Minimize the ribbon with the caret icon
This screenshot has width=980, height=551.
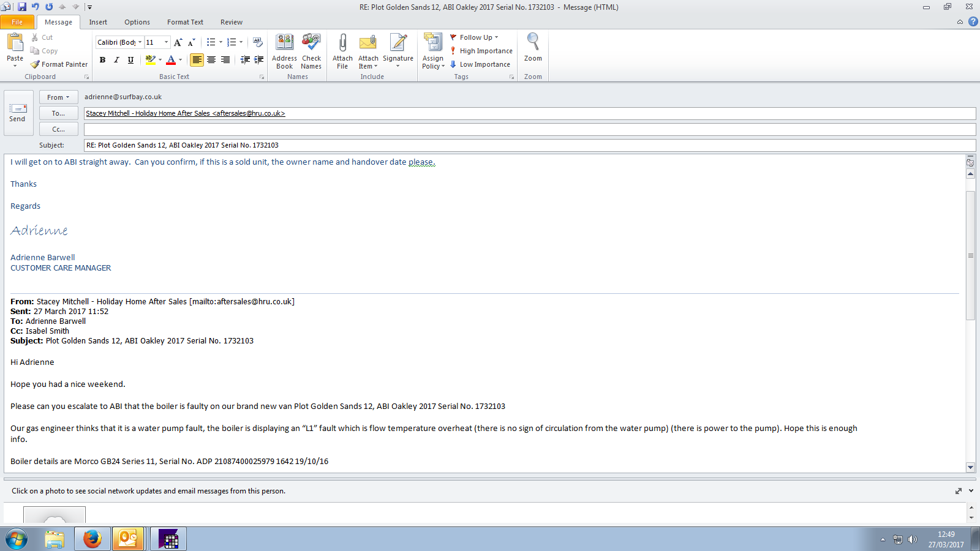click(x=960, y=22)
